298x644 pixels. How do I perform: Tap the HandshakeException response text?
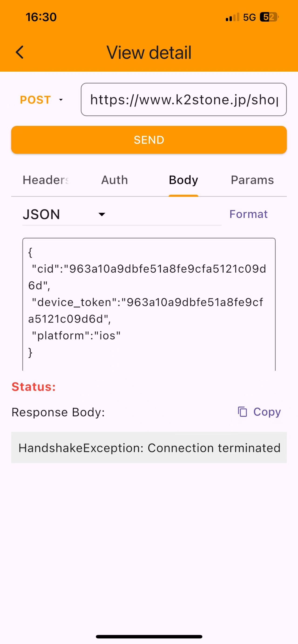point(149,447)
